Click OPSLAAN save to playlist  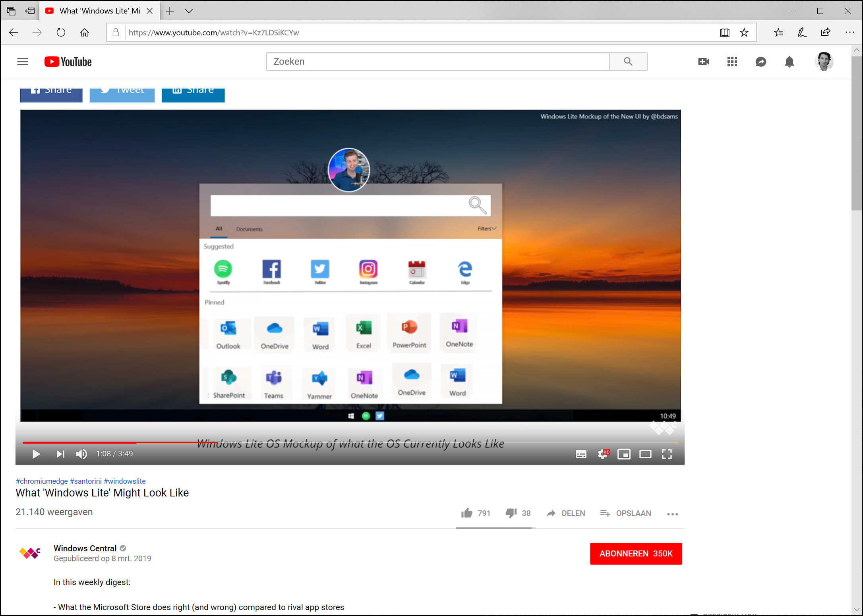pos(626,513)
